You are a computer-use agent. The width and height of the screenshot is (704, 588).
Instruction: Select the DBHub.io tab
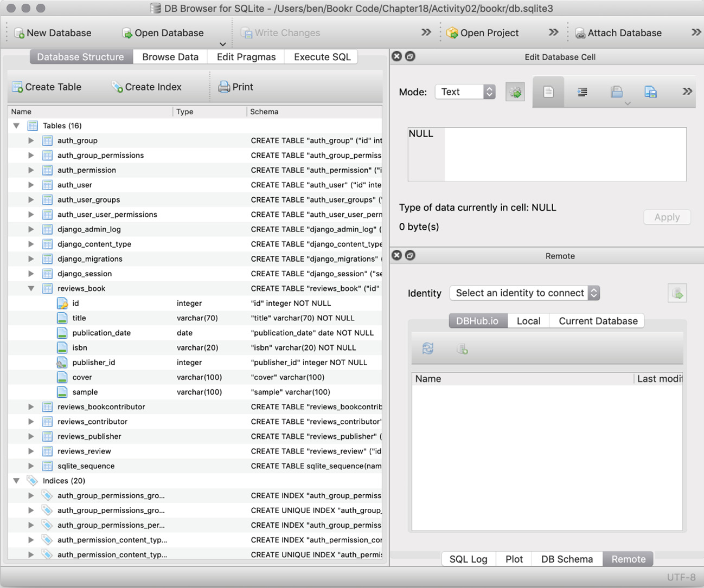click(x=477, y=321)
